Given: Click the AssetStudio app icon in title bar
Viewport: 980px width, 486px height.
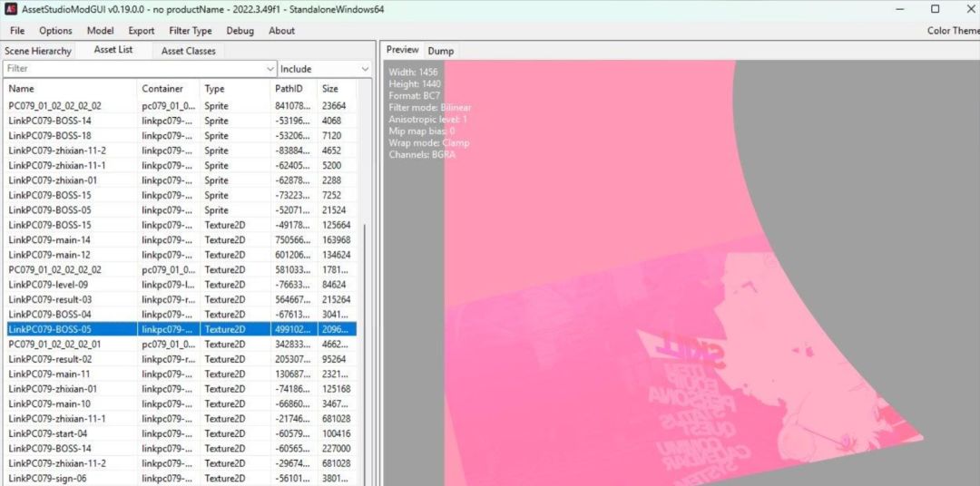Looking at the screenshot, I should coord(9,9).
